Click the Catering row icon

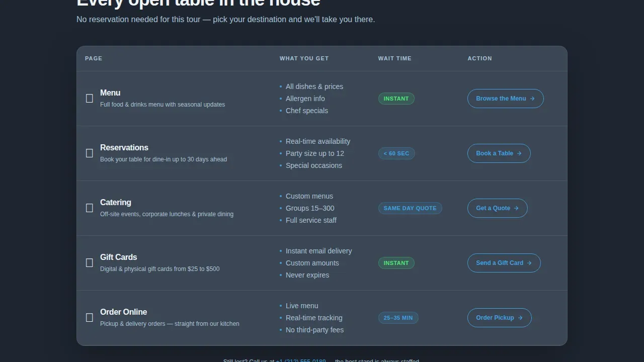(x=90, y=208)
